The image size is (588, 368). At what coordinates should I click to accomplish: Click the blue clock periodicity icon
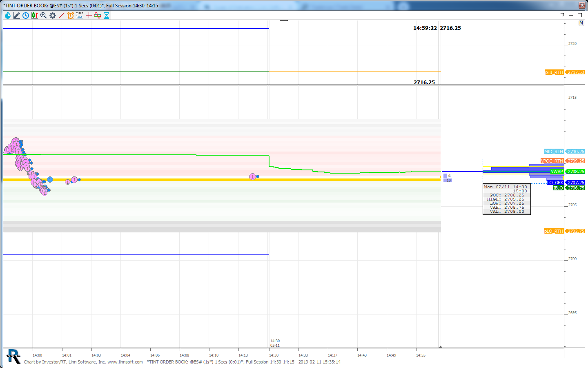point(26,16)
